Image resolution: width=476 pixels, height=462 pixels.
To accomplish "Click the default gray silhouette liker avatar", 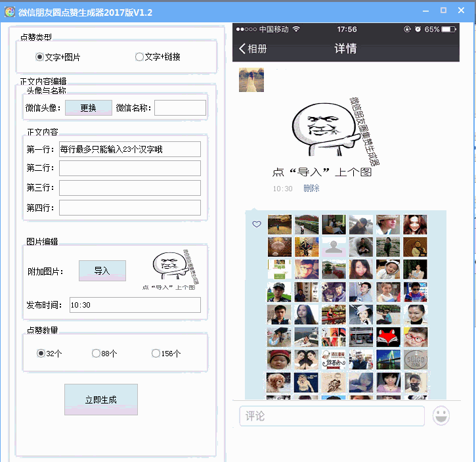I will (334, 247).
